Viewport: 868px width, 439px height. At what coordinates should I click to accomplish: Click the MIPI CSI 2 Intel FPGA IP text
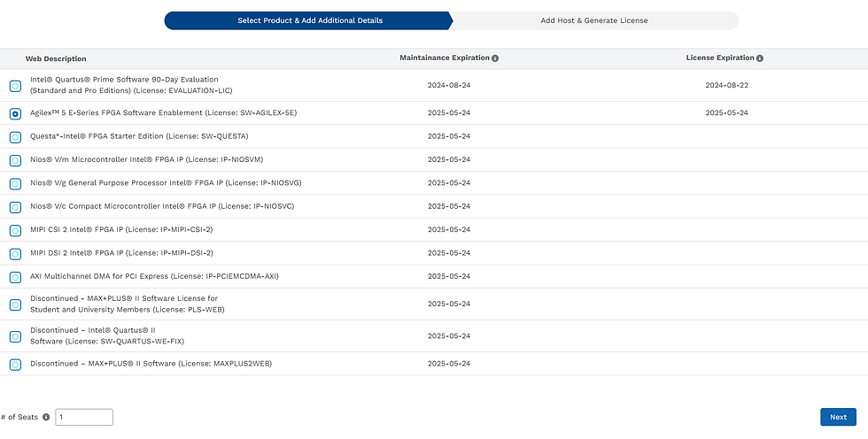[122, 229]
